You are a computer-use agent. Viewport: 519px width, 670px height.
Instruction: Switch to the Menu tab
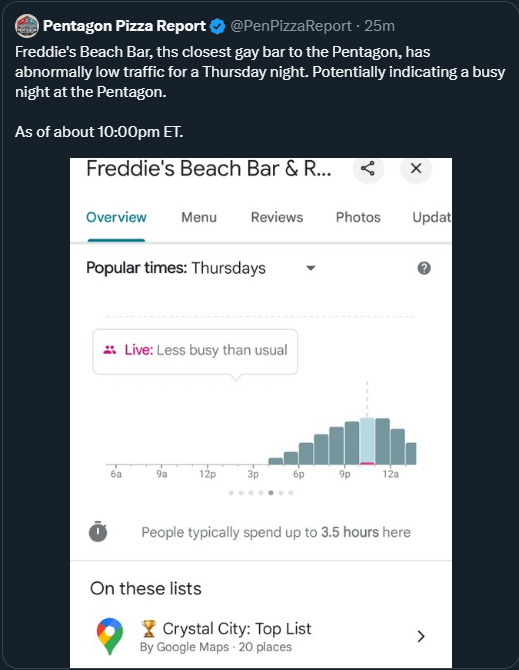[x=199, y=217]
